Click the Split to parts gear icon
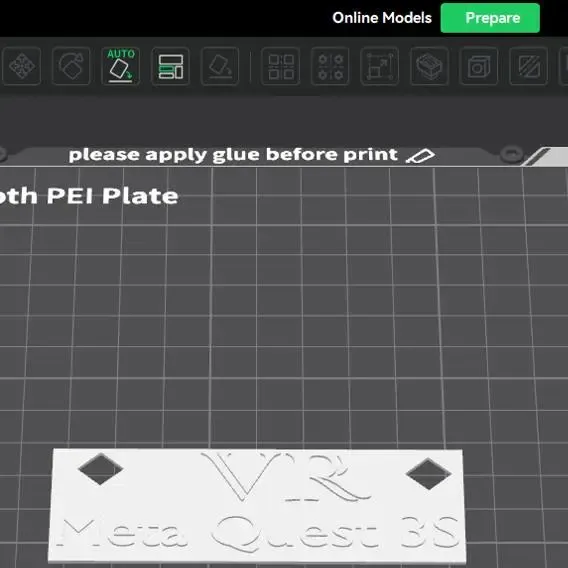 (x=330, y=66)
